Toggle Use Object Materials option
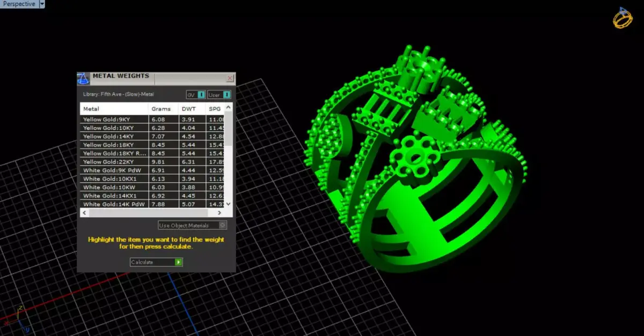 [193, 226]
